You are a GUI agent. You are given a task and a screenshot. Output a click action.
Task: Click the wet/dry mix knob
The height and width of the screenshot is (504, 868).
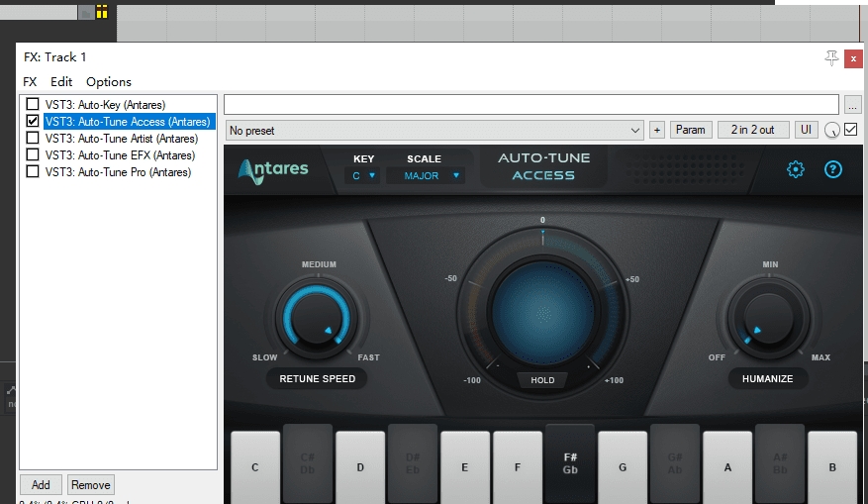tap(831, 130)
